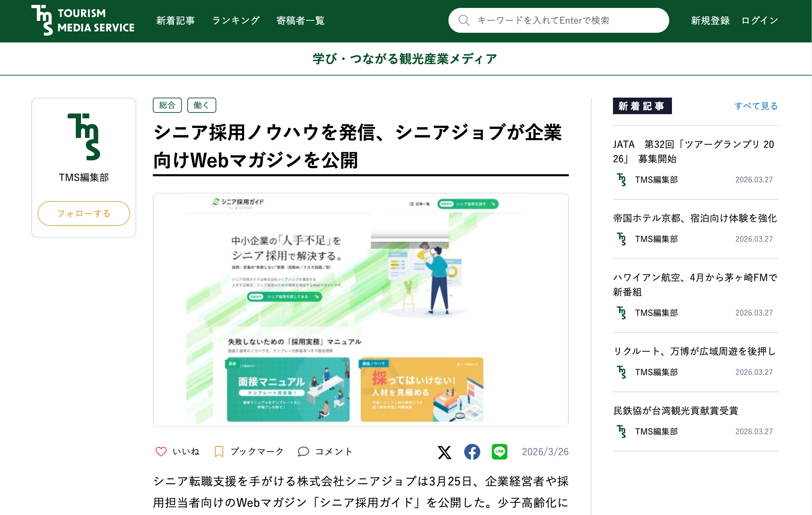The image size is (812, 515).
Task: Toggle the ブックマーク bookmark icon
Action: [219, 452]
